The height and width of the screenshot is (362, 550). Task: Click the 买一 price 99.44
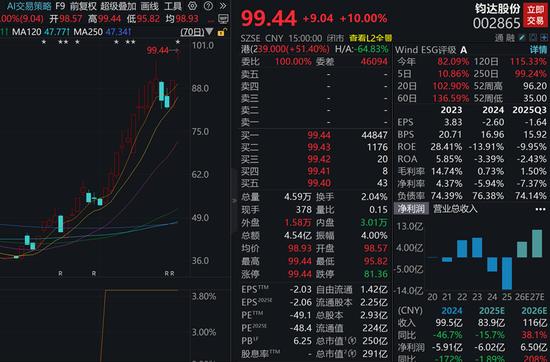click(x=319, y=135)
